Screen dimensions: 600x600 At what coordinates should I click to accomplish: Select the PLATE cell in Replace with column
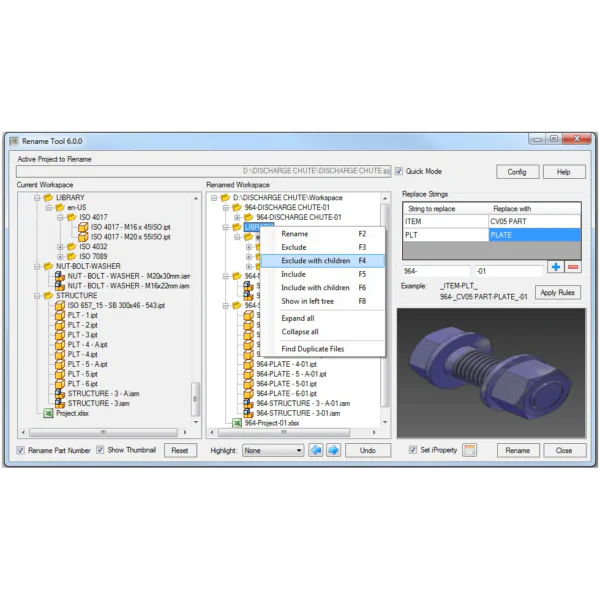click(x=535, y=235)
